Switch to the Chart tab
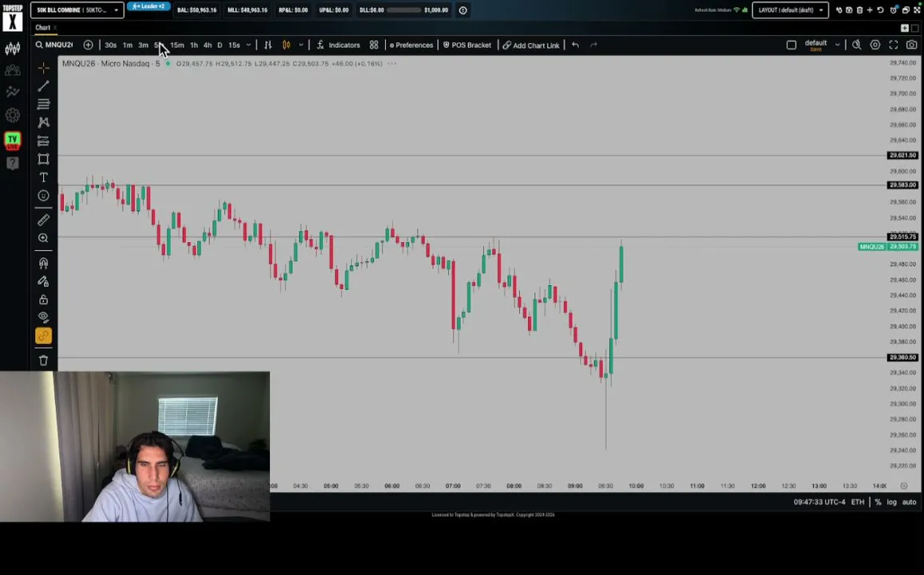The width and height of the screenshot is (924, 575). [x=42, y=28]
